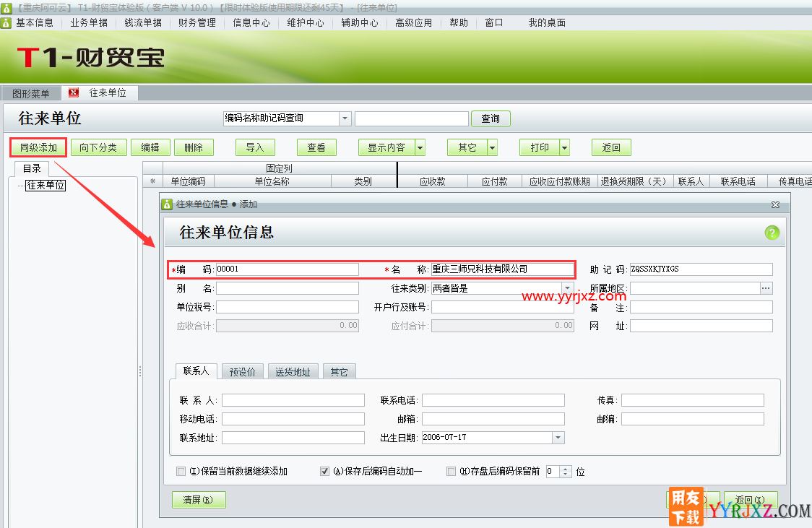
Task: Open the 辅助中心 menu
Action: pos(359,23)
